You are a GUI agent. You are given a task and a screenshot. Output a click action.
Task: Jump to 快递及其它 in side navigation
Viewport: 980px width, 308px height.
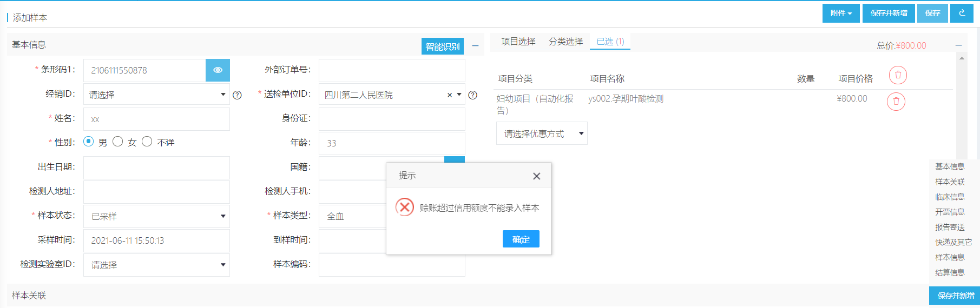tap(953, 242)
